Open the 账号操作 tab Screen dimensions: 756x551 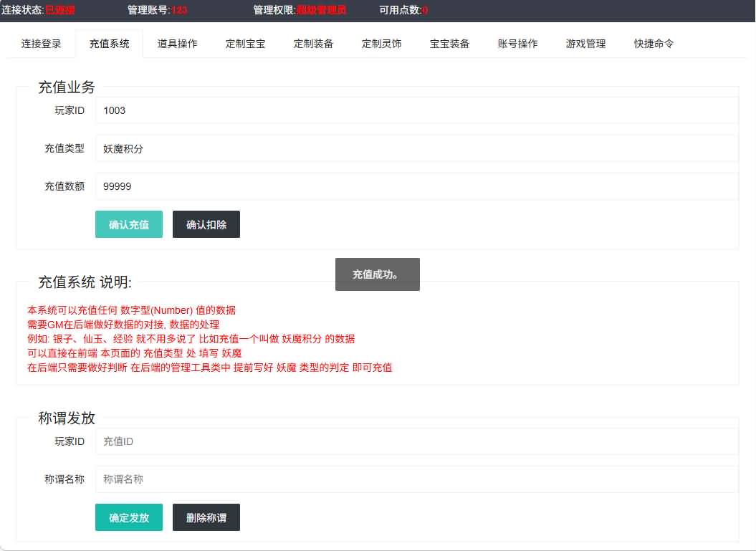517,44
